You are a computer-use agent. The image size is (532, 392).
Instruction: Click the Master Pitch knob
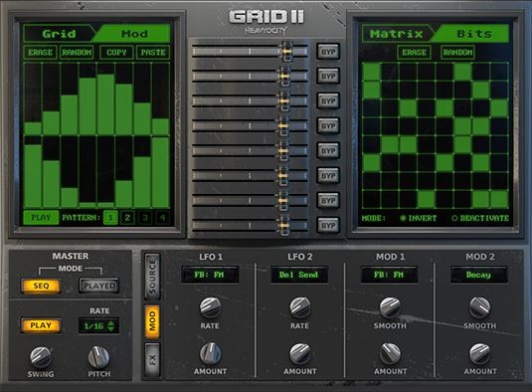(x=98, y=357)
